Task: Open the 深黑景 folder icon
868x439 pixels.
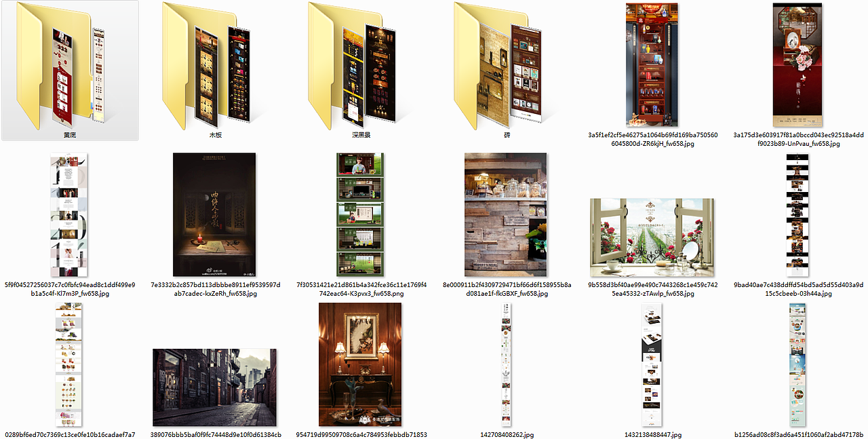Action: (x=352, y=64)
